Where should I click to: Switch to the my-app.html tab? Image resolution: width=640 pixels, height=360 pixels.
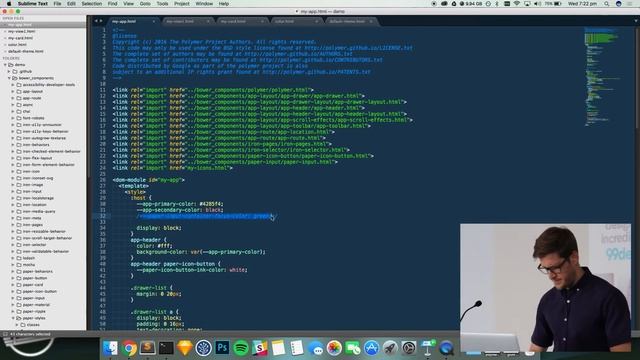click(133, 21)
